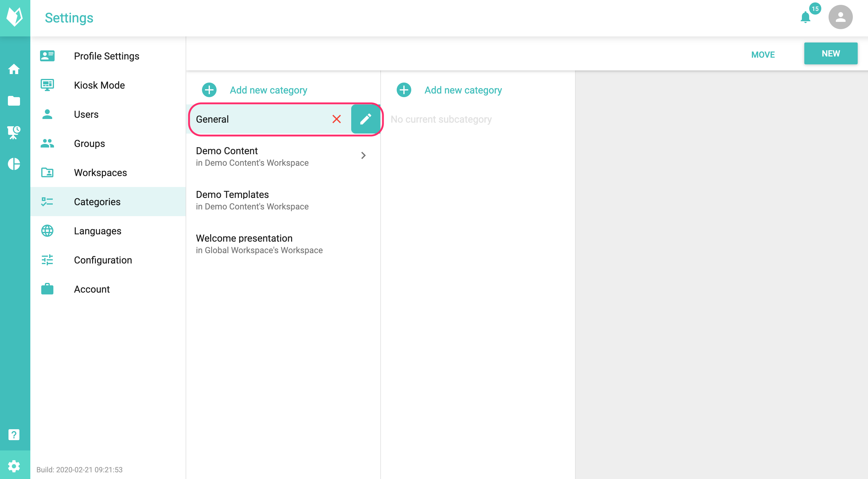Open Account settings page
This screenshot has height=479, width=868.
coord(108,289)
